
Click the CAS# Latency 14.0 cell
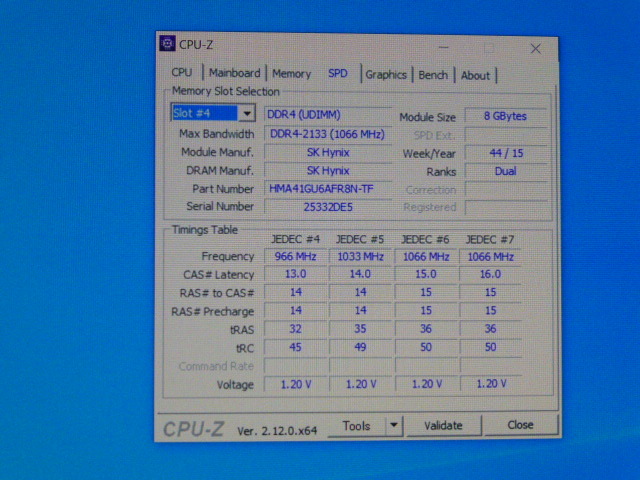(x=360, y=274)
